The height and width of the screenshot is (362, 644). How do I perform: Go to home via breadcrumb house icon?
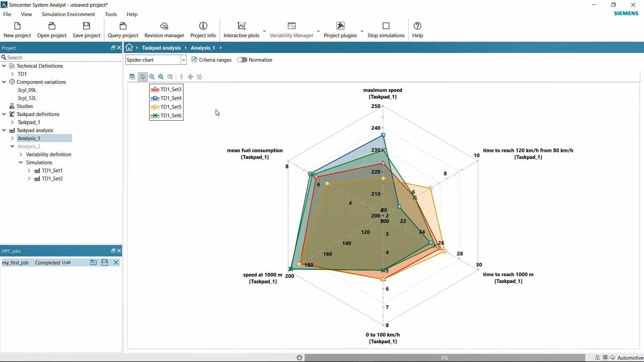tap(129, 48)
